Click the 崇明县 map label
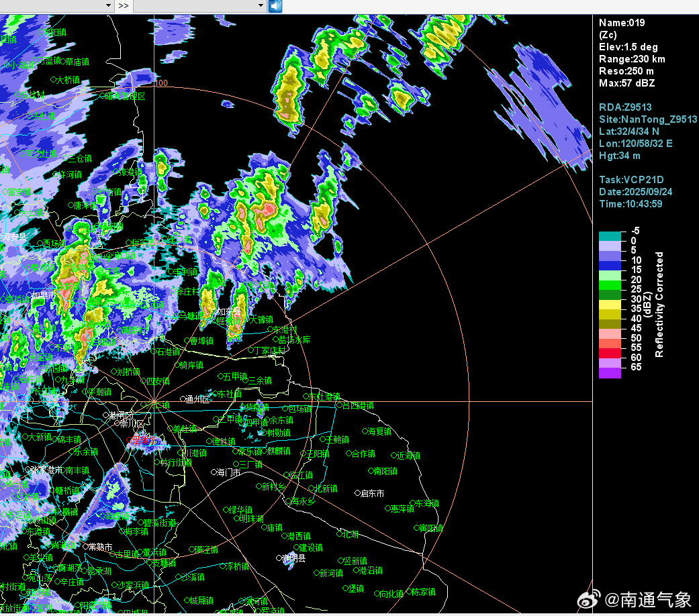Viewport: 699px width, 616px height. pos(293,558)
